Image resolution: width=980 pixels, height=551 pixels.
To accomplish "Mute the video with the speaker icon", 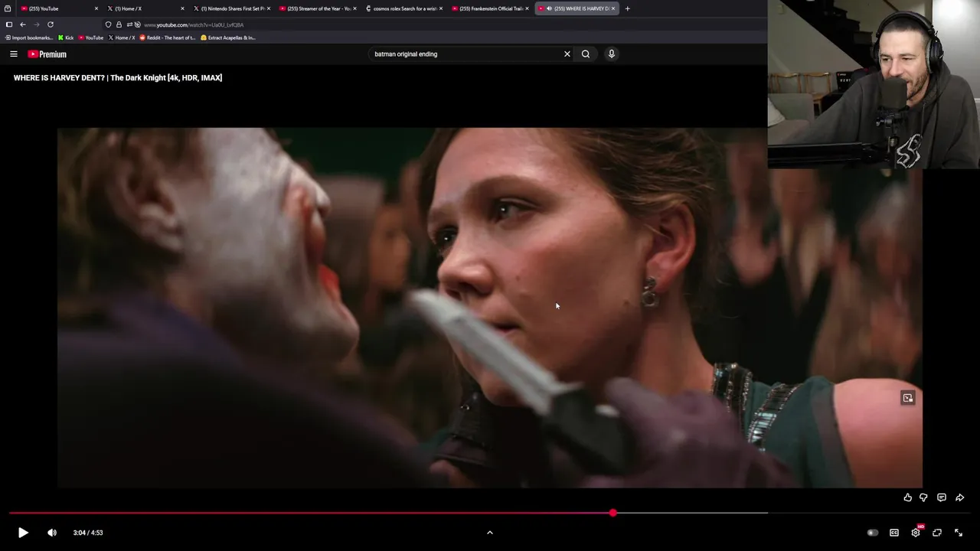I will click(x=52, y=533).
